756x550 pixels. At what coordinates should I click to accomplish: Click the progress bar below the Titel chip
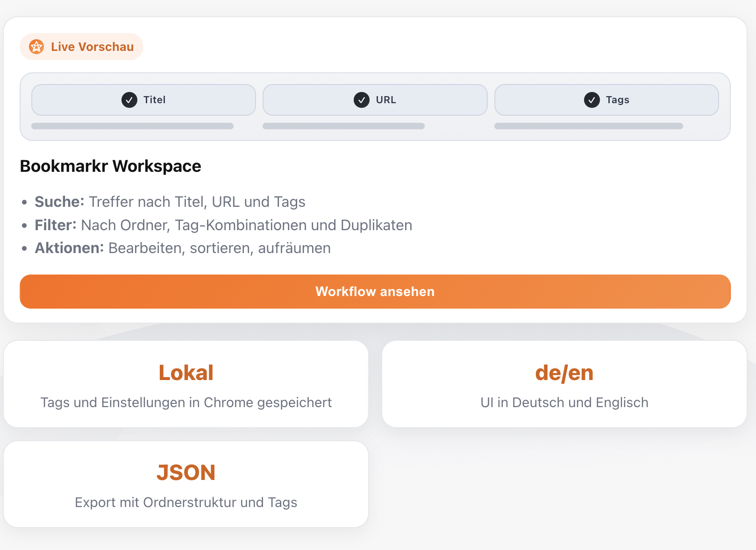(132, 126)
